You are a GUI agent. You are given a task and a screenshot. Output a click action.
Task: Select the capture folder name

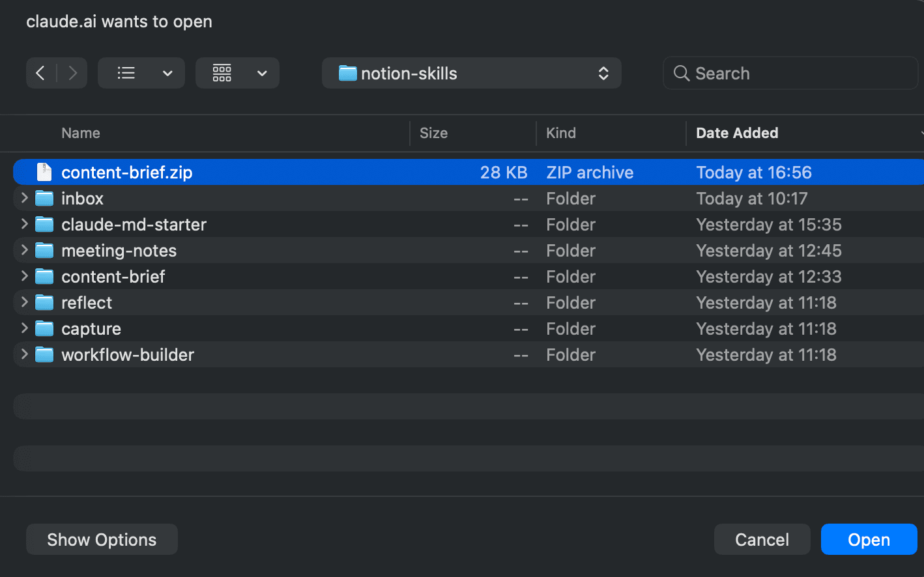click(x=91, y=329)
